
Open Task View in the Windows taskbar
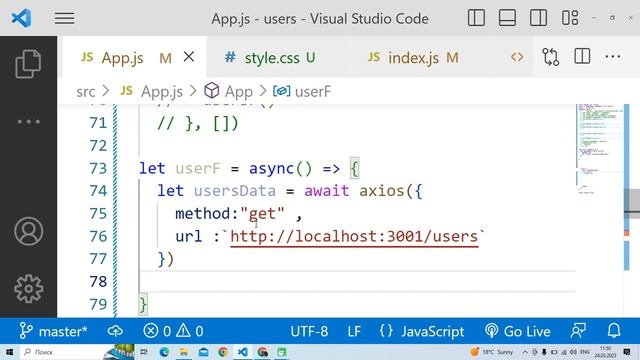pyautogui.click(x=144, y=352)
